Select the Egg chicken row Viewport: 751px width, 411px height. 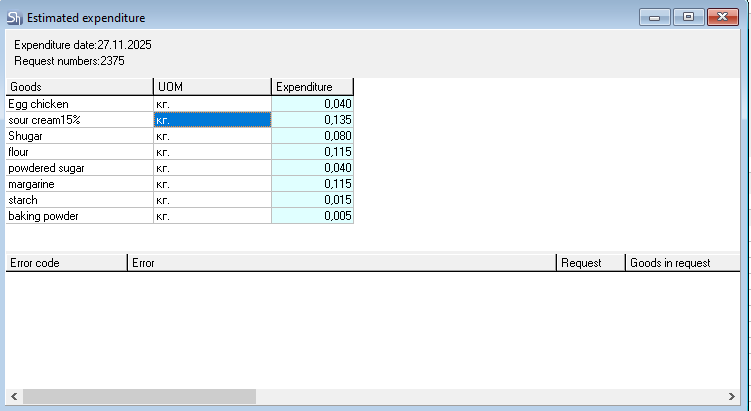pyautogui.click(x=79, y=104)
